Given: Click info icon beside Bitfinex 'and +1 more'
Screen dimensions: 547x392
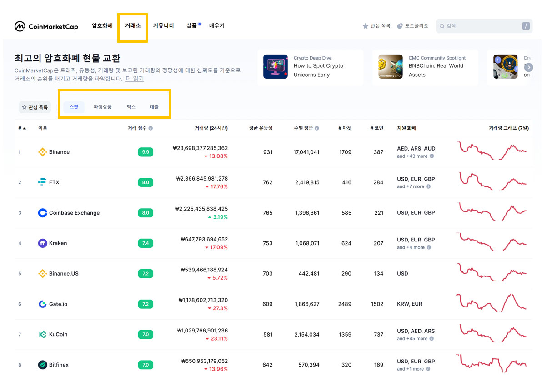Looking at the screenshot, I should 428,369.
